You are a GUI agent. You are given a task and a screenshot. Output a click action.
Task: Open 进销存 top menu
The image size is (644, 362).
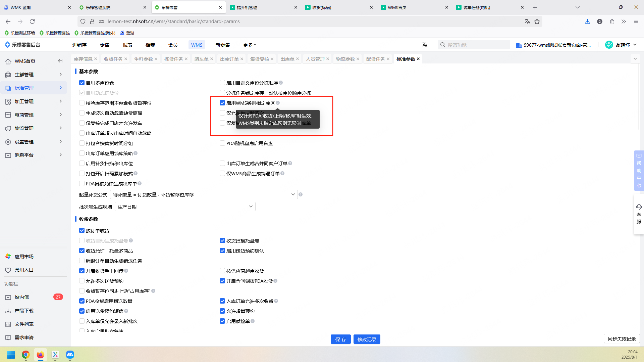coord(79,45)
